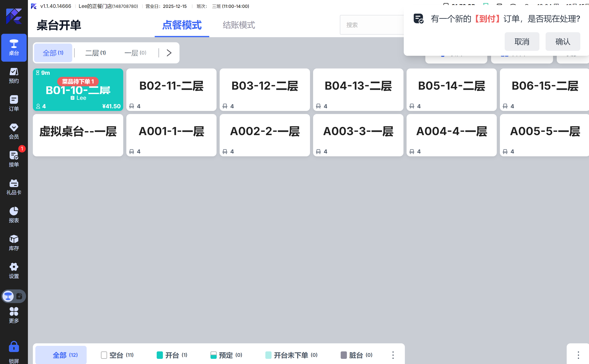589x364 pixels.
Task: Open the 设置 settings gear icon
Action: coord(14,271)
